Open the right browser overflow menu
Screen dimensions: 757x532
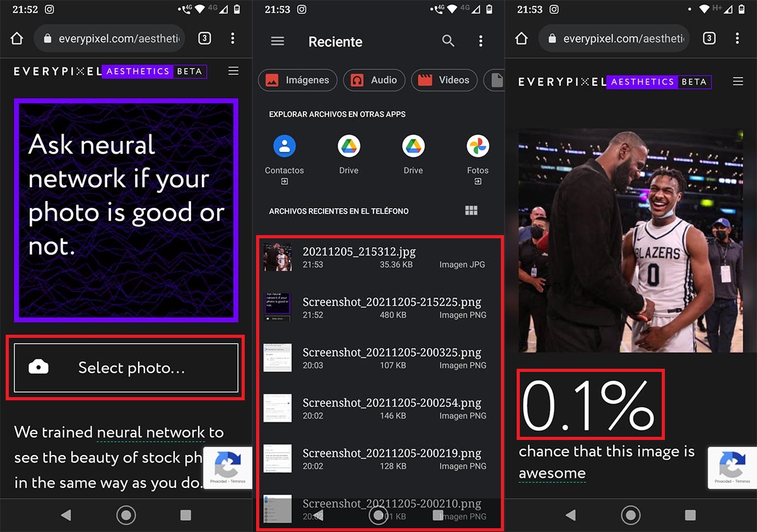coord(737,38)
